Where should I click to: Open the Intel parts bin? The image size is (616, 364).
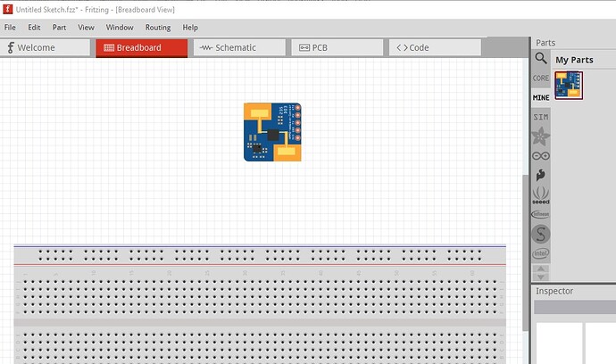click(541, 253)
